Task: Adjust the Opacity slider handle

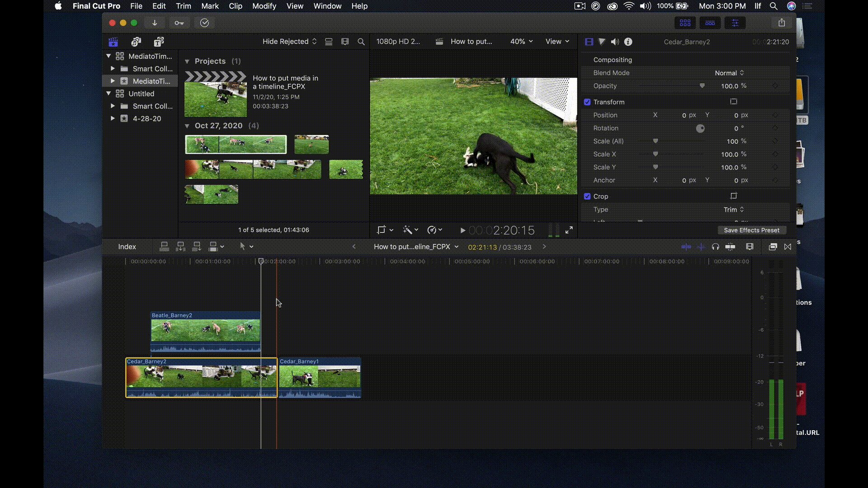Action: pos(702,86)
